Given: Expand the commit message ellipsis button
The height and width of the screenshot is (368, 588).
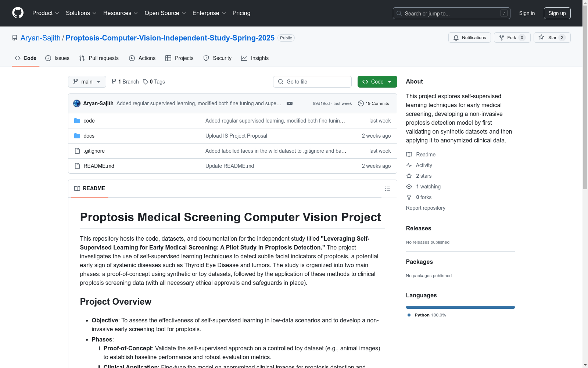Looking at the screenshot, I should tap(290, 103).
